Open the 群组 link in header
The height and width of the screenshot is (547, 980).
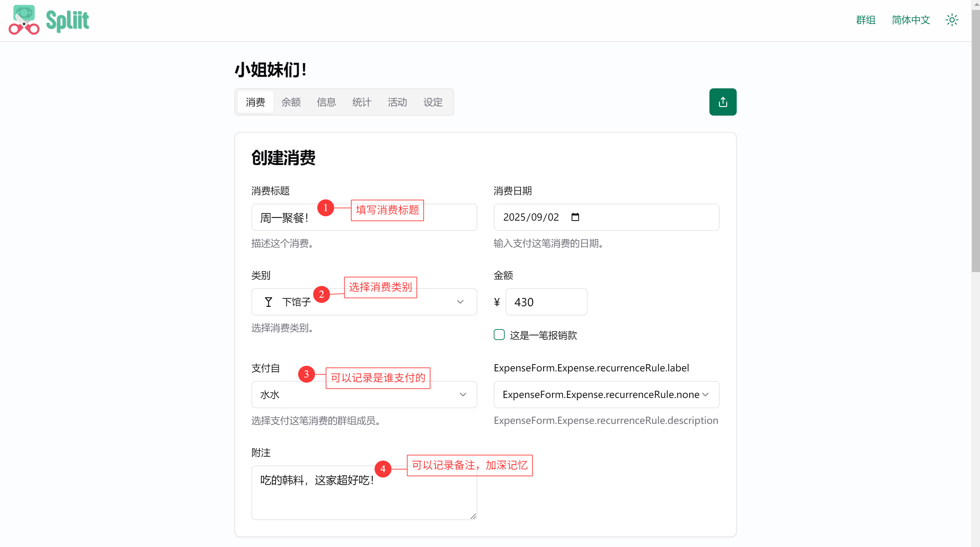pyautogui.click(x=865, y=20)
